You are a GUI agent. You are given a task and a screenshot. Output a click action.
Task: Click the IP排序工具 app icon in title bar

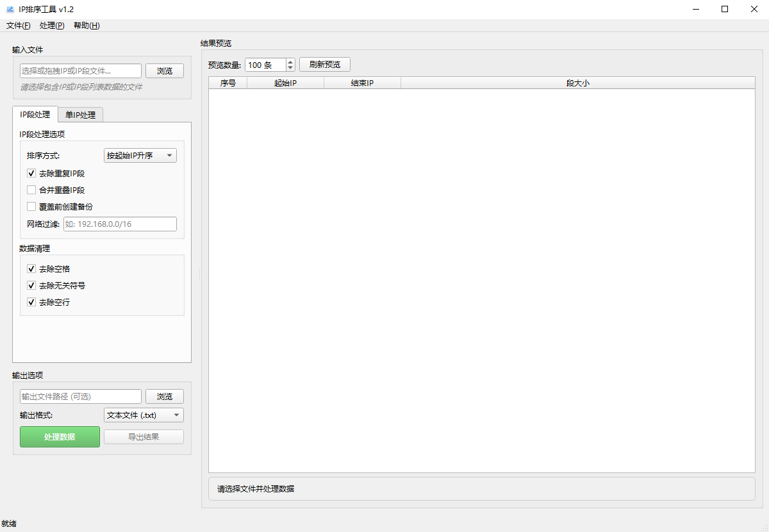[x=10, y=9]
